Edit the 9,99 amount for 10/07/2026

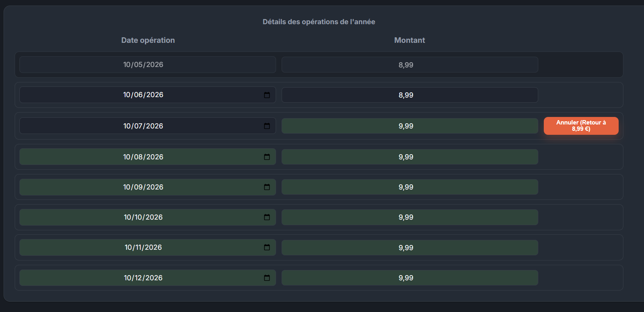pos(410,126)
